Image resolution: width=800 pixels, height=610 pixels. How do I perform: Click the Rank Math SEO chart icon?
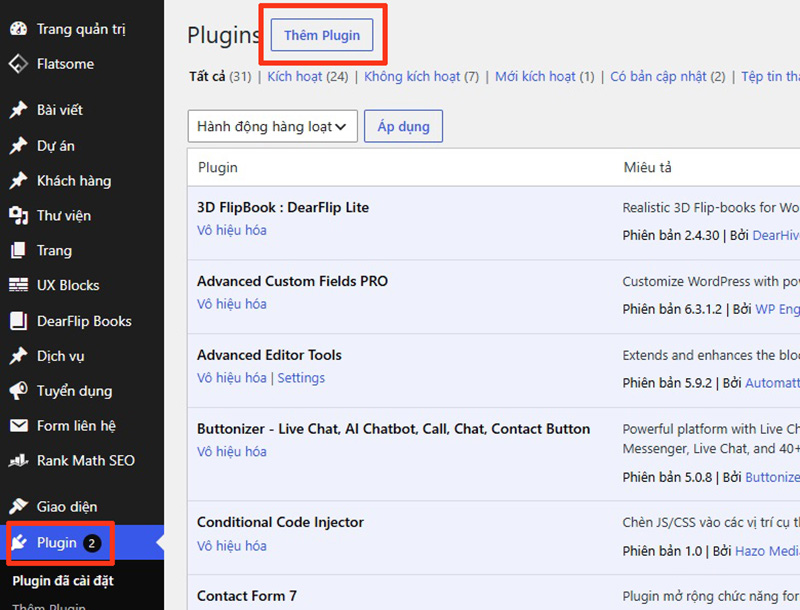click(x=18, y=461)
